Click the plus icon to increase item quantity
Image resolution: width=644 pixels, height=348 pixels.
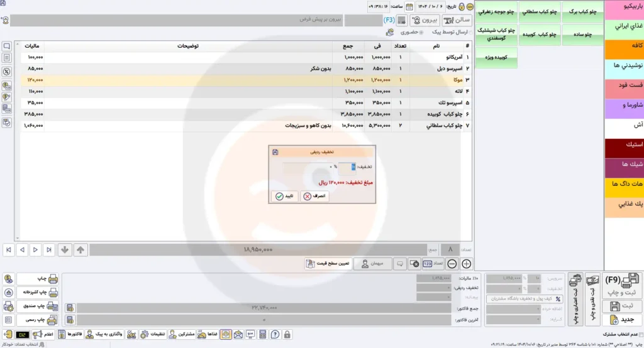pos(466,264)
